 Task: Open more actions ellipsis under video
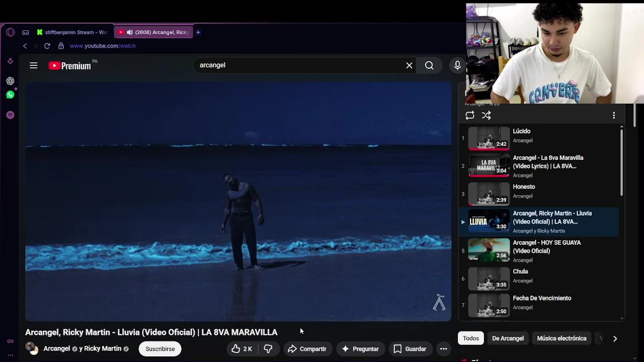tap(443, 349)
